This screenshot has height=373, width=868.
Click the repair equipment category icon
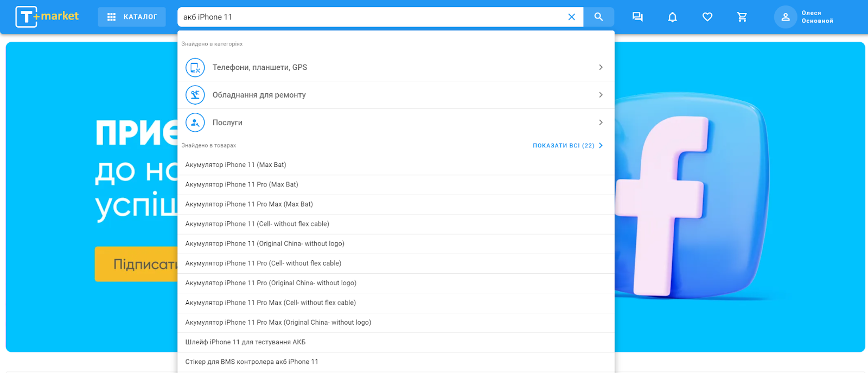(x=195, y=95)
